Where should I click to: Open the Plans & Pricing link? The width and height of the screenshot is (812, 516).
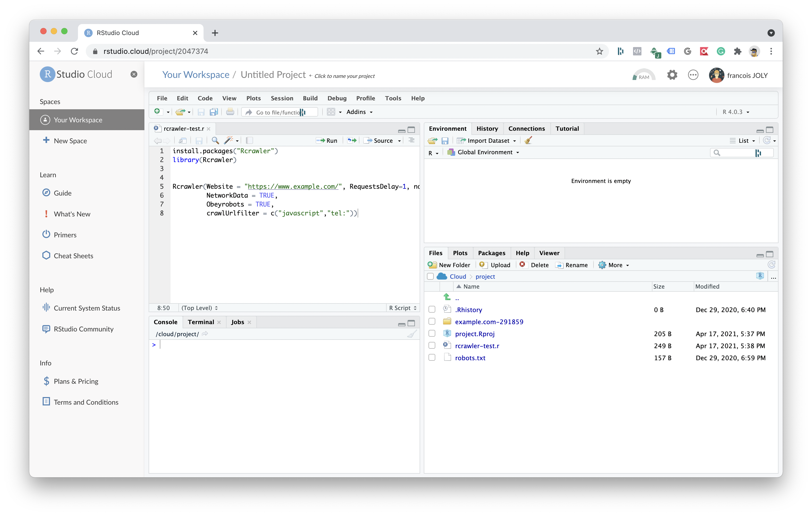tap(76, 381)
